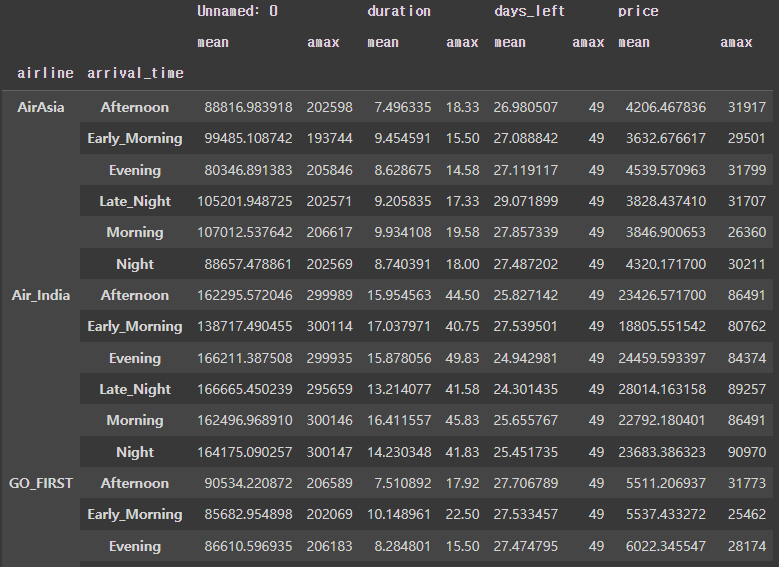Click duration mean 8.628675

(x=402, y=170)
